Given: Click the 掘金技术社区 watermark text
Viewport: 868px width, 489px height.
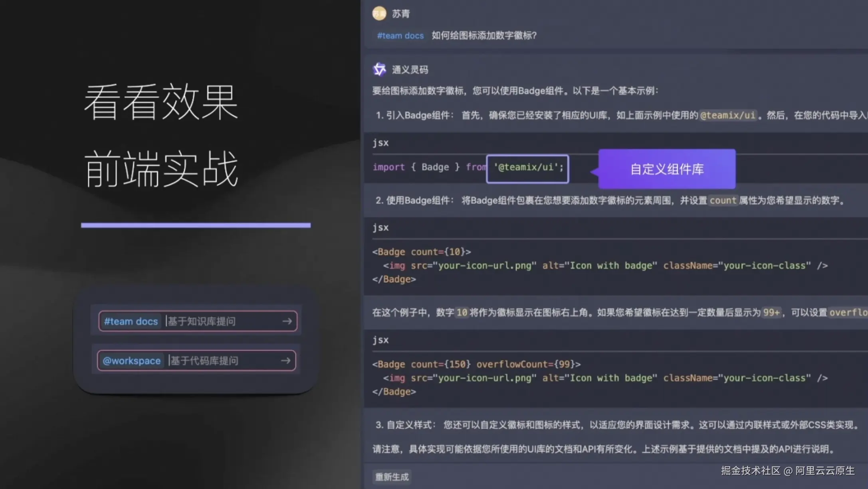Looking at the screenshot, I should click(x=751, y=471).
